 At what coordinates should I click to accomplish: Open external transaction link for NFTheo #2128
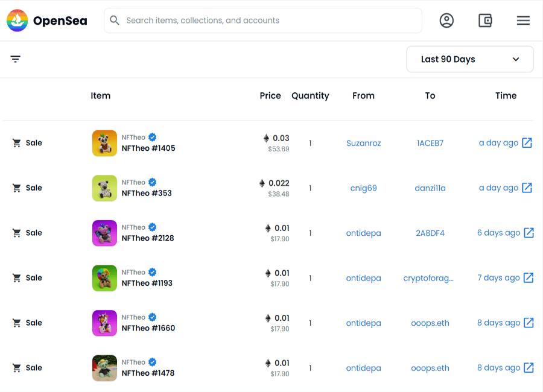coord(529,233)
